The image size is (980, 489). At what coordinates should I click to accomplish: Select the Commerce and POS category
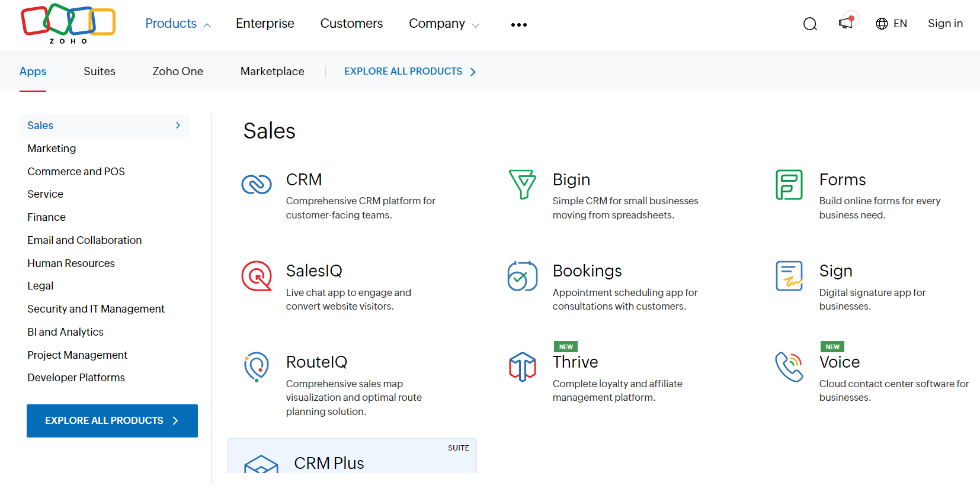coord(76,172)
